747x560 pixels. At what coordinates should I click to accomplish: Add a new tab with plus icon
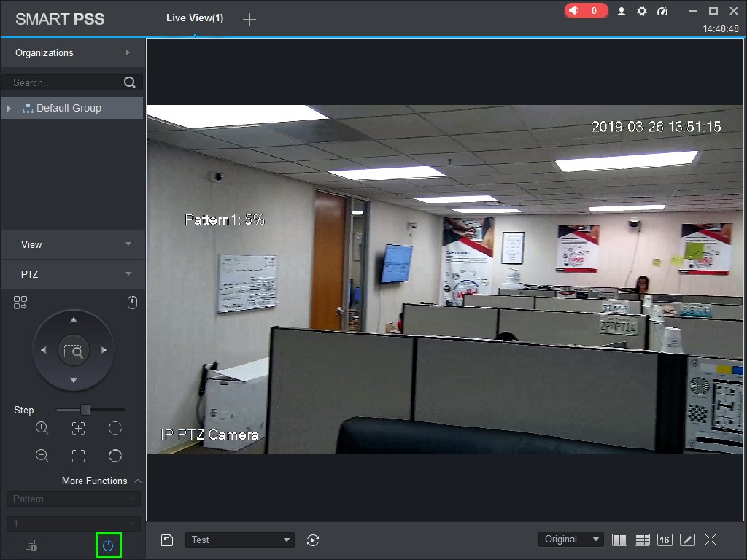pyautogui.click(x=249, y=20)
